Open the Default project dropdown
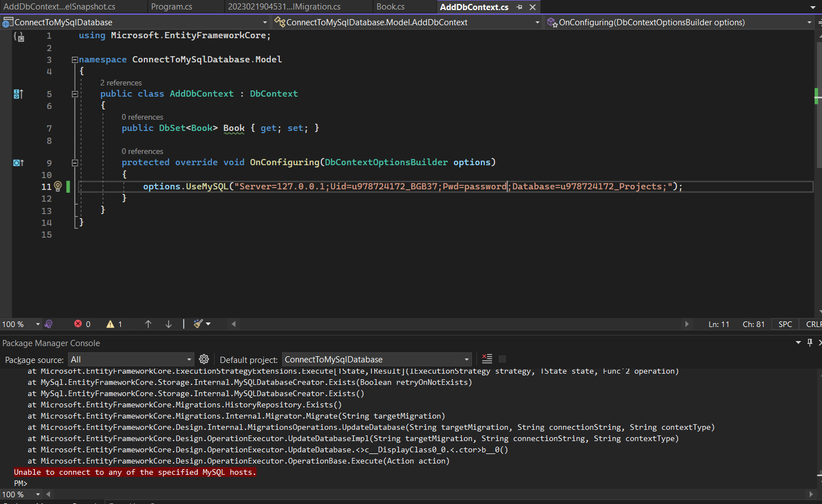822x504 pixels. 375,359
